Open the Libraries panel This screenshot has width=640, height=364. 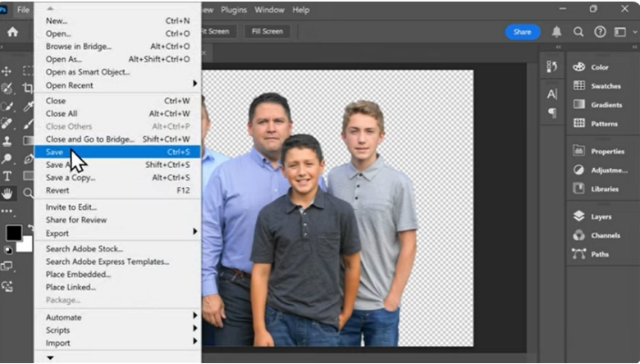578,189
